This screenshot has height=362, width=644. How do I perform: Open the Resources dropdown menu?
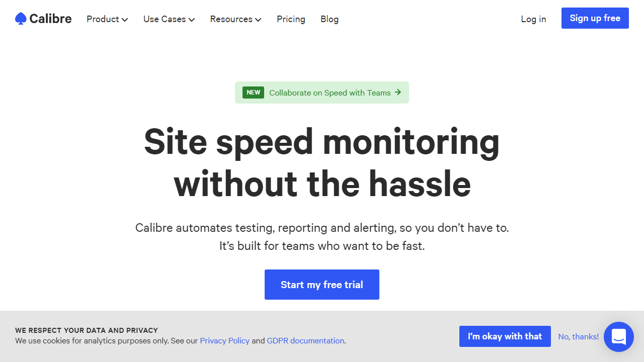tap(235, 19)
